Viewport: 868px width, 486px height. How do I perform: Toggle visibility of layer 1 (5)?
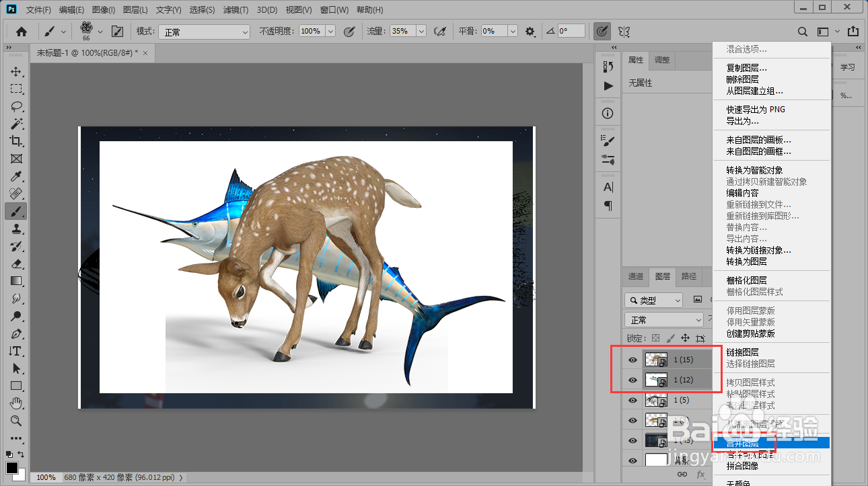coord(632,401)
